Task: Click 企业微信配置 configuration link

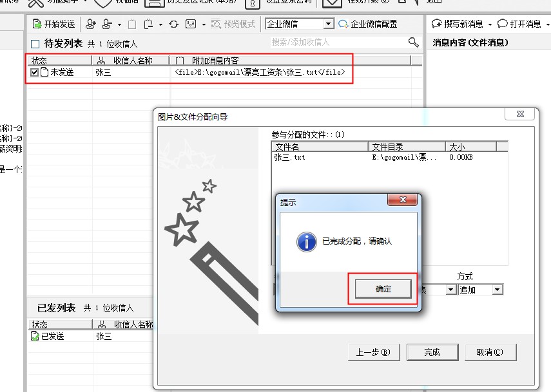Action: (x=374, y=24)
